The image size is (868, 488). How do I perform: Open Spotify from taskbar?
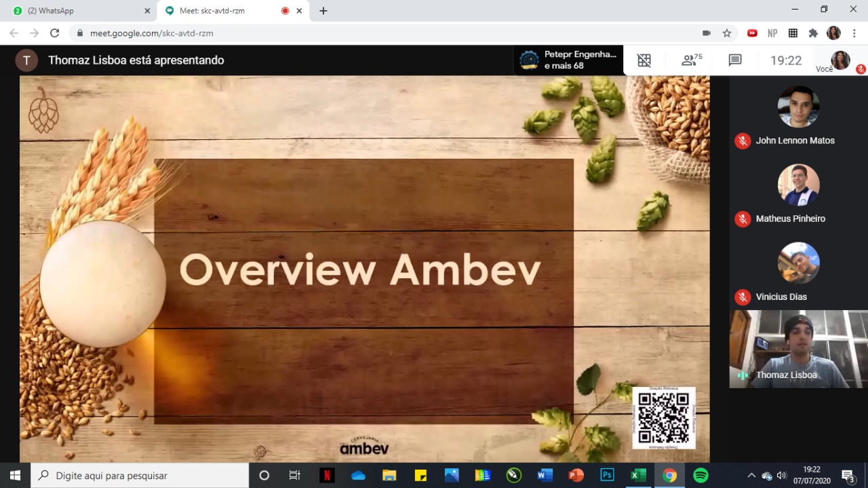tap(701, 475)
